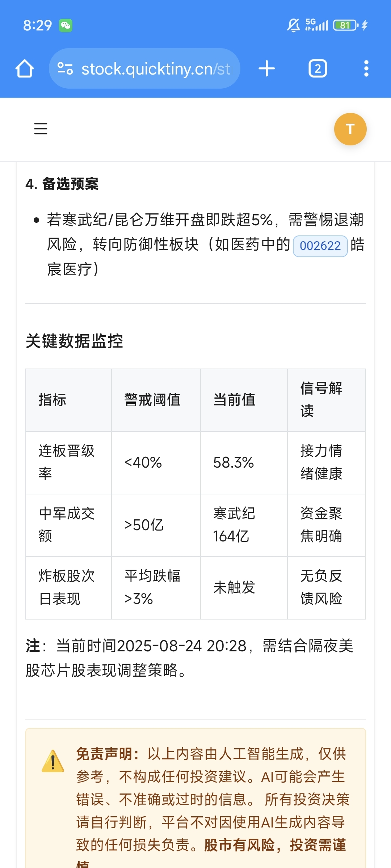Tap the muted bell status icon
391x868 pixels.
click(x=293, y=25)
